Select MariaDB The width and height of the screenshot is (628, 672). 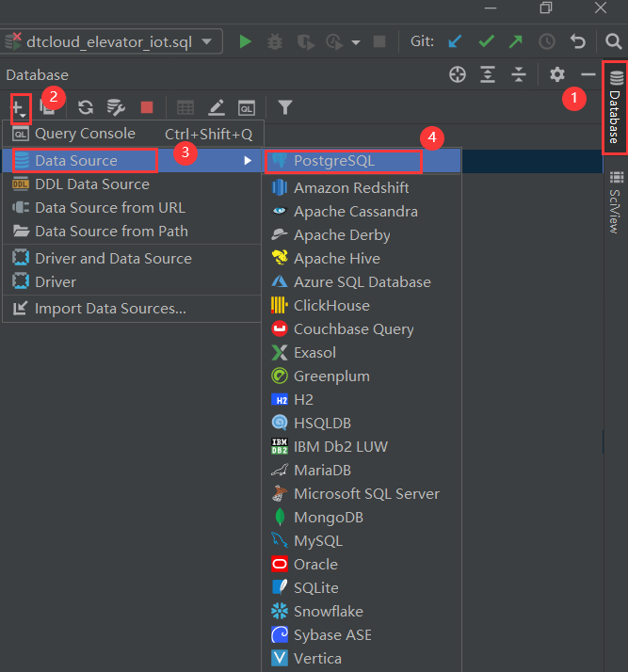(x=362, y=471)
